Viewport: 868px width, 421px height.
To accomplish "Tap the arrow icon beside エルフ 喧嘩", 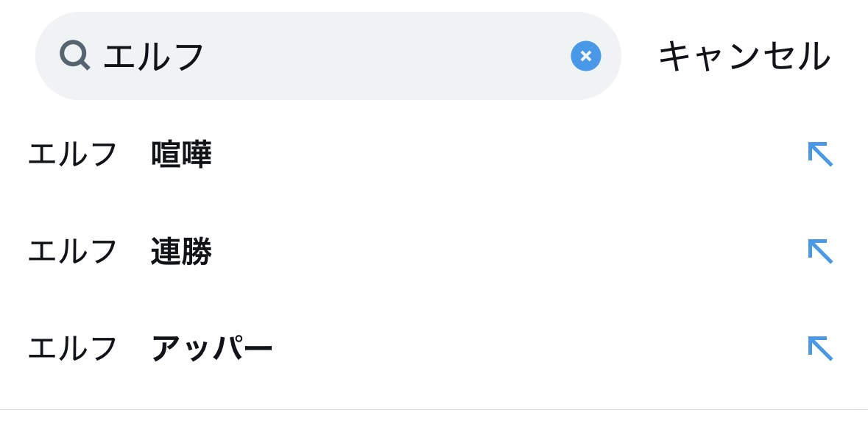I will 820,155.
